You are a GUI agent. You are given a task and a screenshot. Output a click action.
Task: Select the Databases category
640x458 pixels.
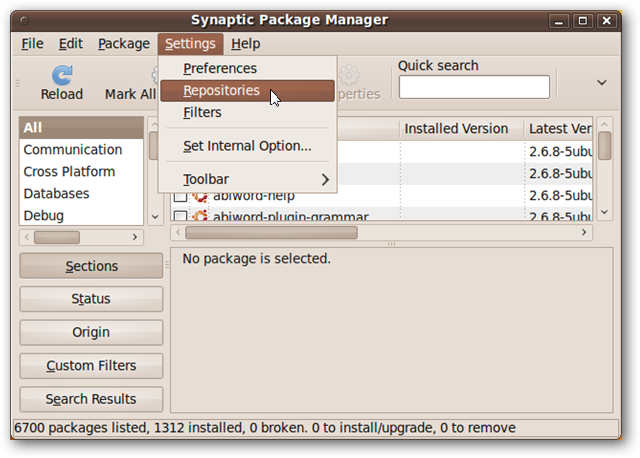[56, 194]
